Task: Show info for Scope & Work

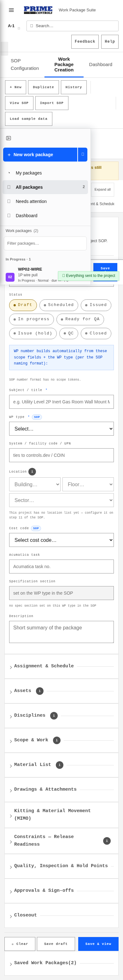Action: click(x=57, y=740)
